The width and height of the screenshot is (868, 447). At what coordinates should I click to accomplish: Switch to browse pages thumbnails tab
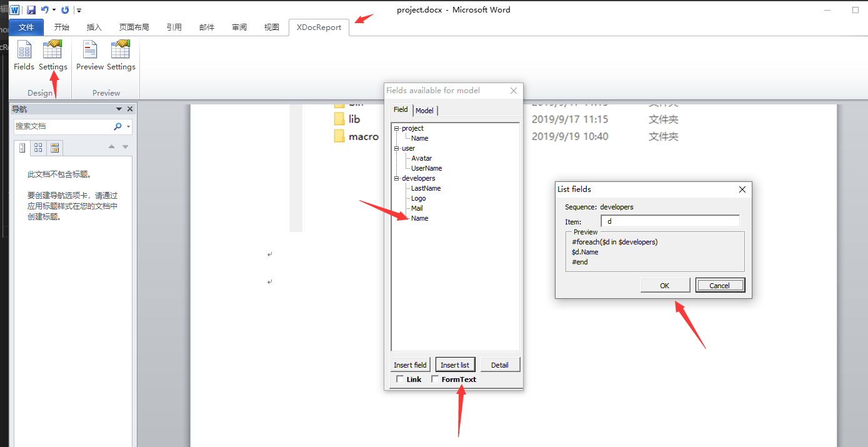coord(38,148)
